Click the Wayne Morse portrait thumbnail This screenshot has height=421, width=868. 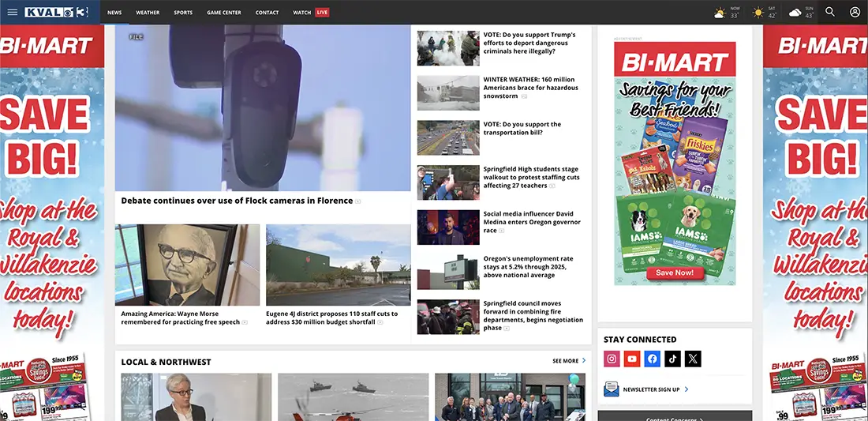(187, 265)
